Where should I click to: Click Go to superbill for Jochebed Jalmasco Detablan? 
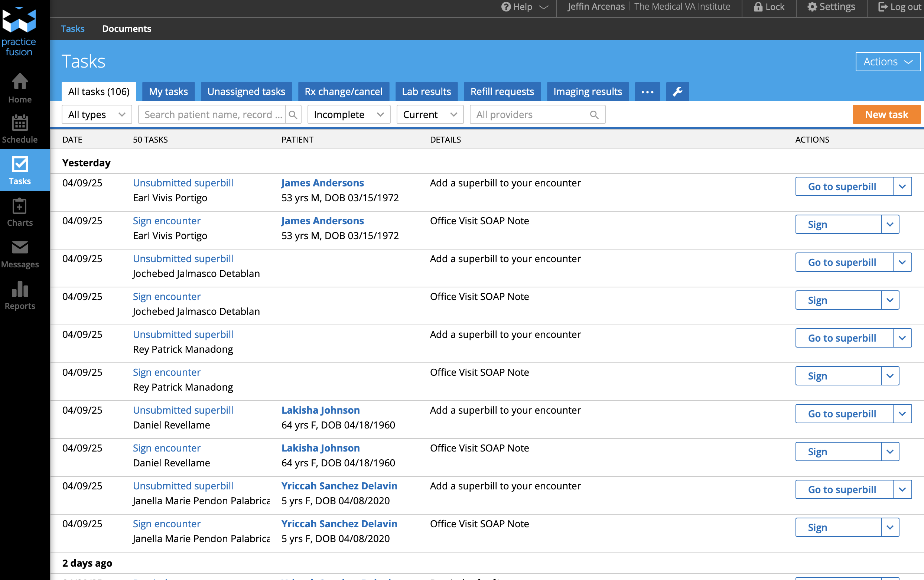(x=844, y=263)
